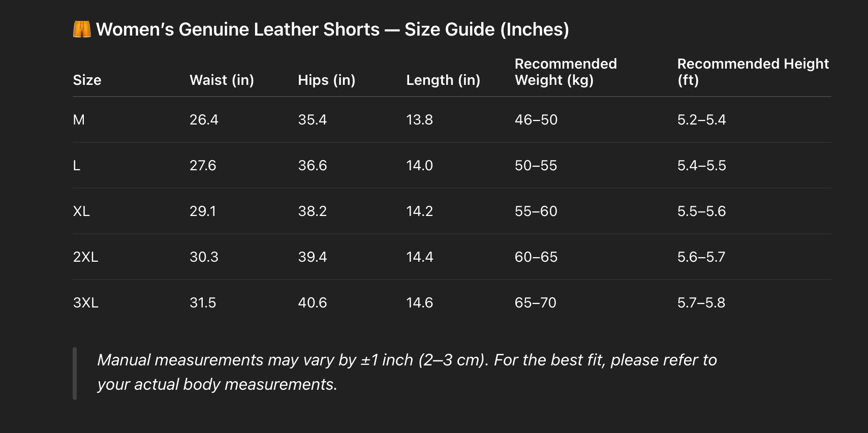Click the Size Guide title heading

(x=332, y=29)
